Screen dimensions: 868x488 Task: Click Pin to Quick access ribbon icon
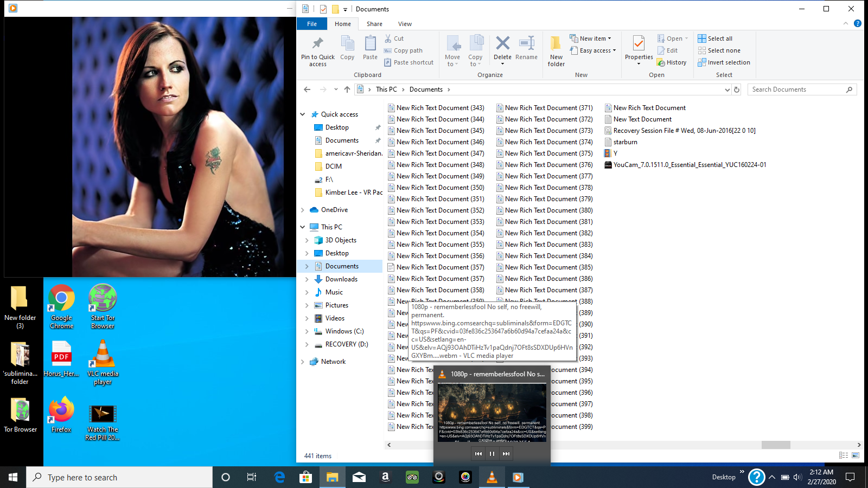point(318,51)
